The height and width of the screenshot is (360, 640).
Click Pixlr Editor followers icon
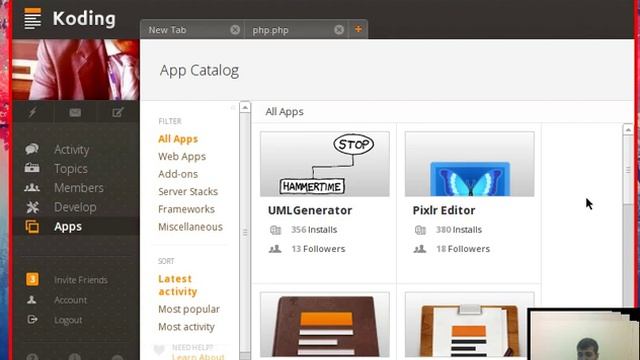point(420,249)
